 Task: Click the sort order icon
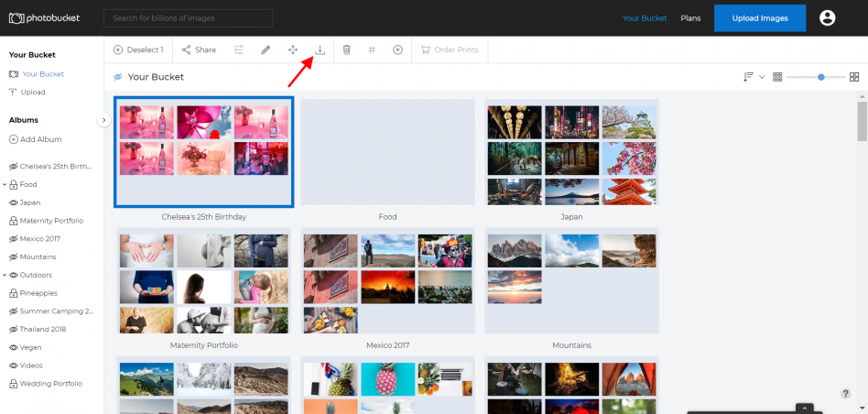pos(748,77)
